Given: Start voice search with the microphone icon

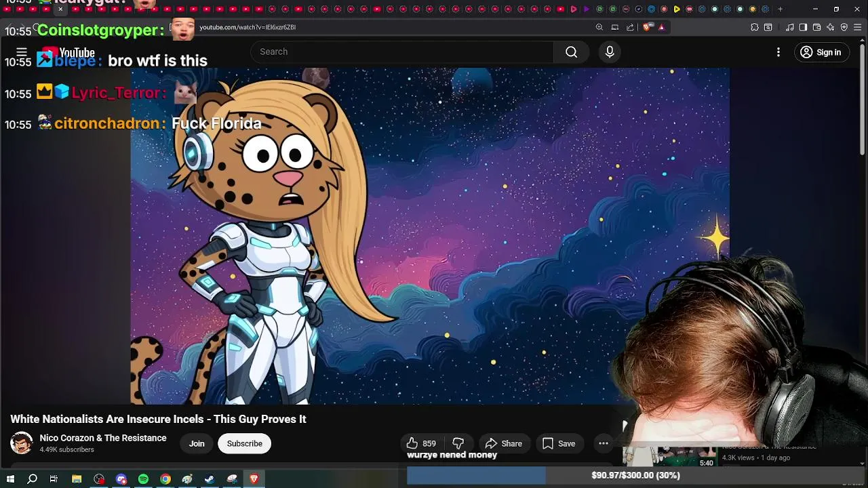Looking at the screenshot, I should coord(610,52).
